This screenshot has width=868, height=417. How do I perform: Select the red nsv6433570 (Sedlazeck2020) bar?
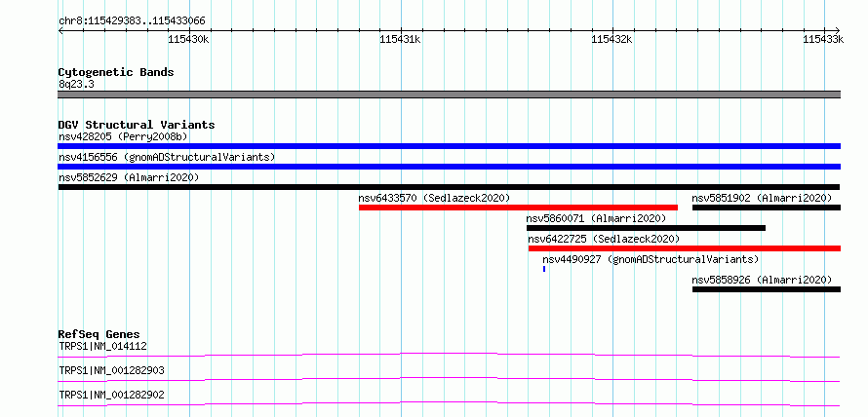518,208
